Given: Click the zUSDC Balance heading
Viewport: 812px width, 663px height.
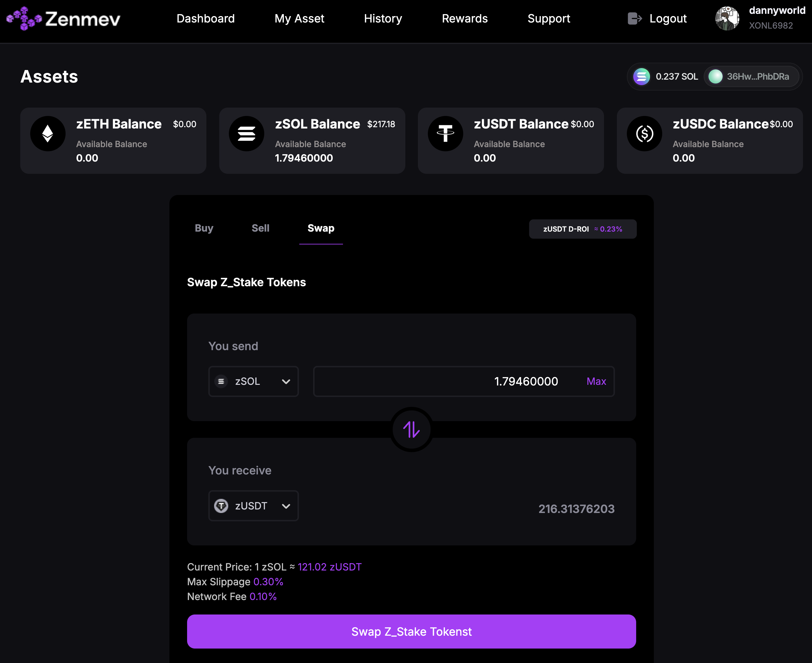Looking at the screenshot, I should tap(721, 124).
